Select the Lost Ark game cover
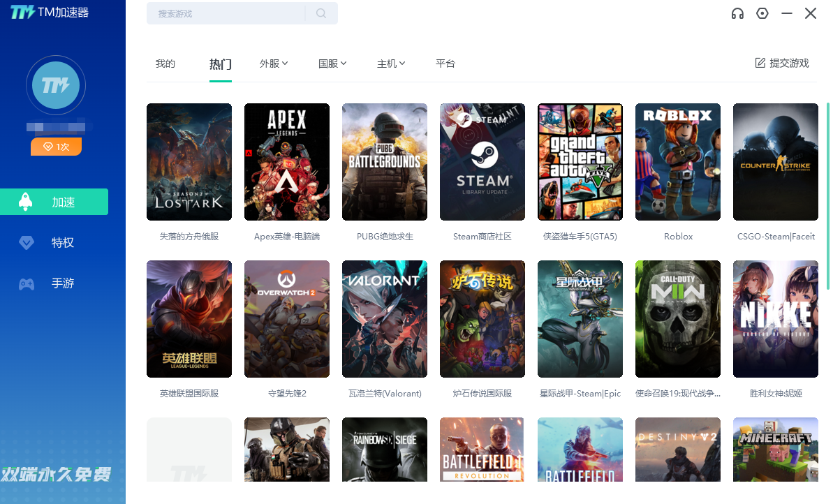Screen dimensions: 833x504 (189, 162)
